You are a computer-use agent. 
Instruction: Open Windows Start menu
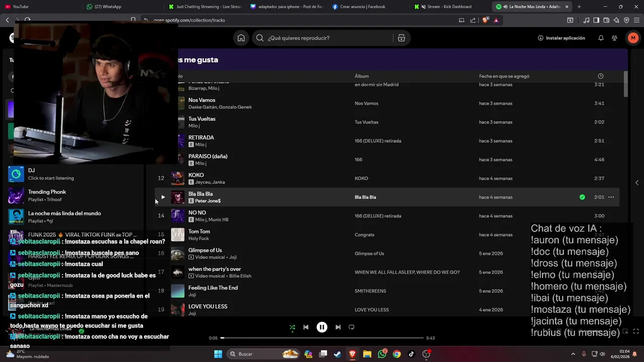click(x=218, y=354)
